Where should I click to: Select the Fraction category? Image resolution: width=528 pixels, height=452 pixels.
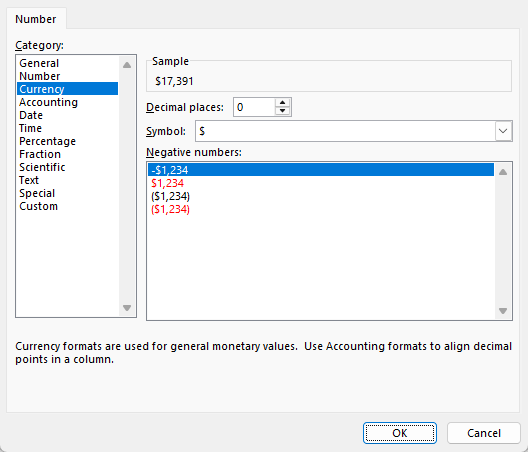click(x=67, y=154)
